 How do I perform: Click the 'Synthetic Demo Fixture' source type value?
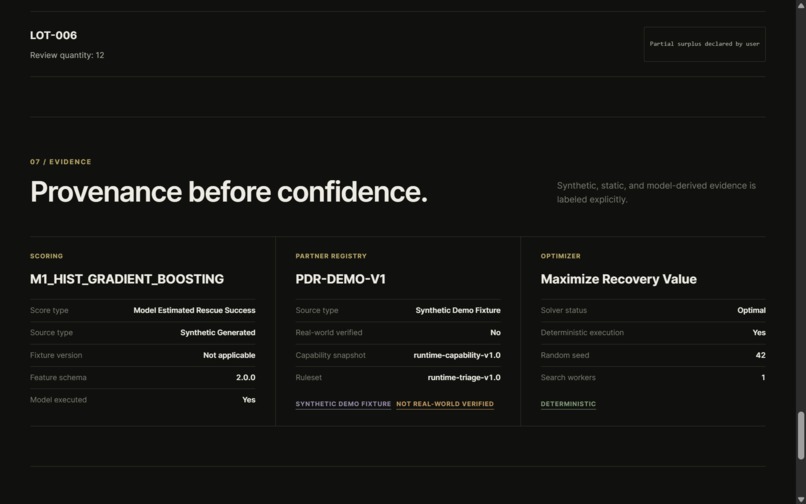point(458,310)
